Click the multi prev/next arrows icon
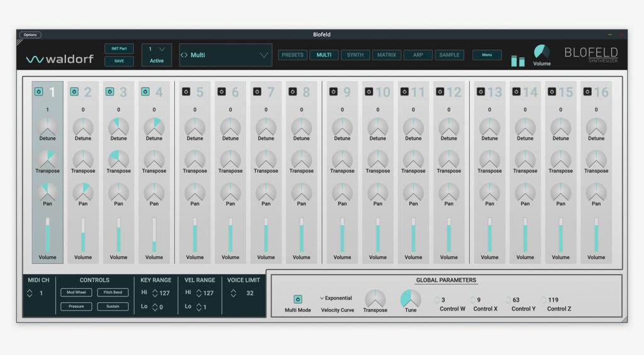Image resolution: width=644 pixels, height=355 pixels. click(x=184, y=55)
